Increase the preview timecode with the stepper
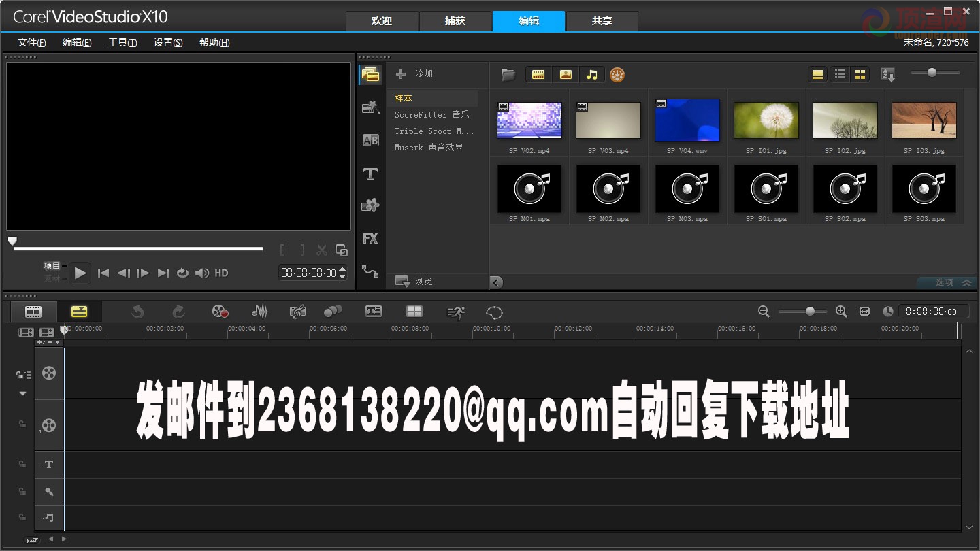The width and height of the screenshot is (980, 551). click(x=342, y=269)
